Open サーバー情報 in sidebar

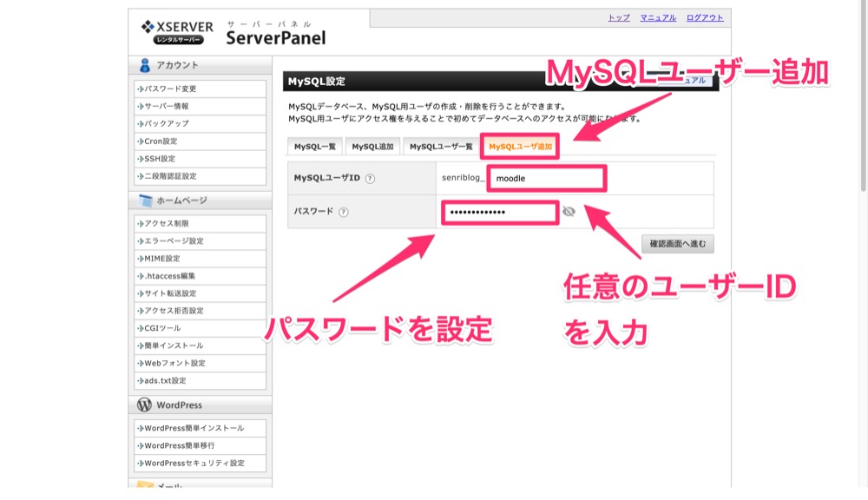[x=200, y=106]
